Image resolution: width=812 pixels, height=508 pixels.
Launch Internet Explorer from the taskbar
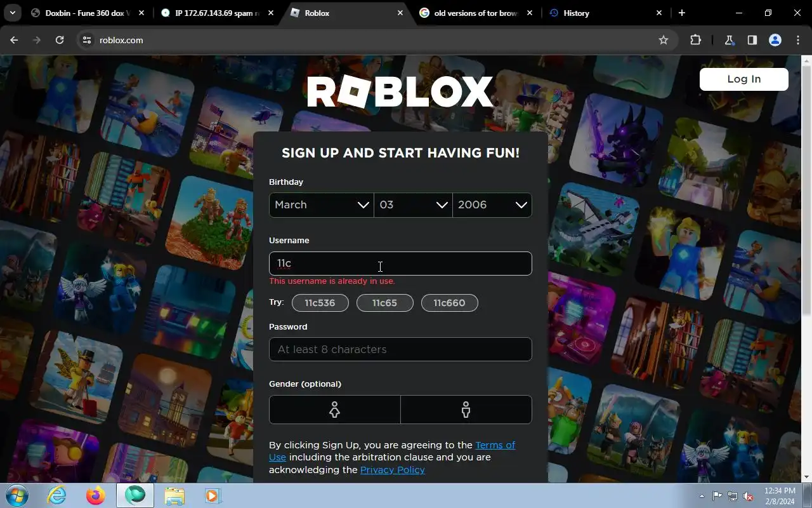point(57,495)
